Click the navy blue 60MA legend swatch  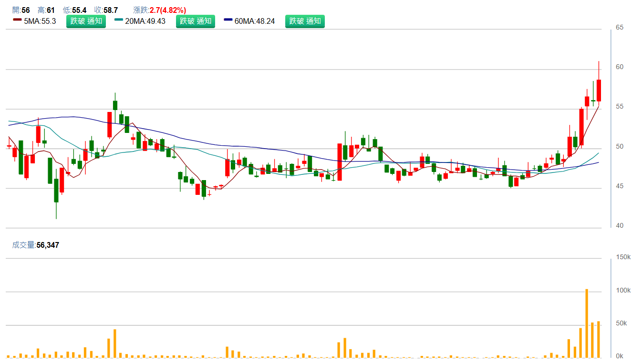[x=228, y=20]
